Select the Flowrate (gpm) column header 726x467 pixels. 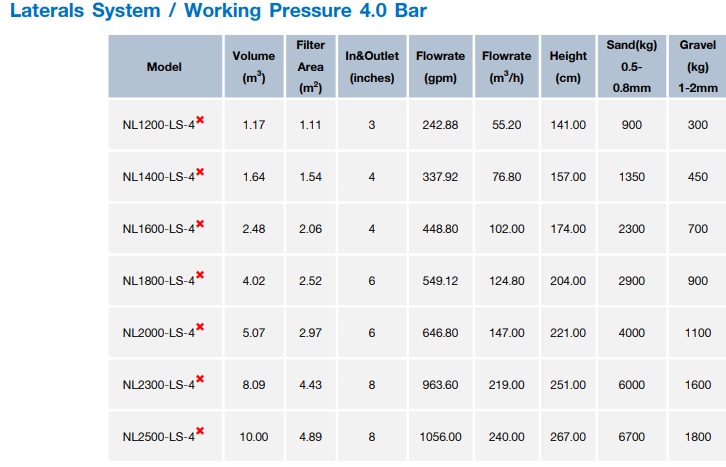440,67
